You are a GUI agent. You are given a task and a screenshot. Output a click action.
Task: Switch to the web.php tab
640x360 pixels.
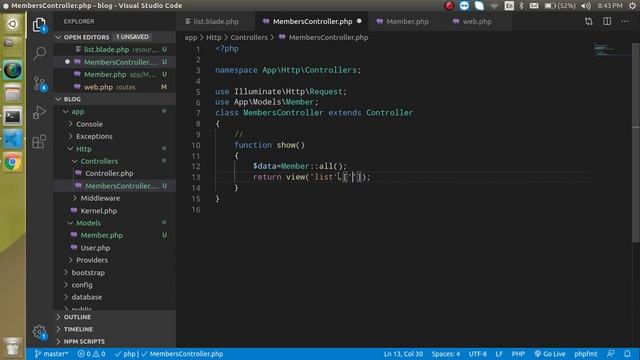click(476, 21)
